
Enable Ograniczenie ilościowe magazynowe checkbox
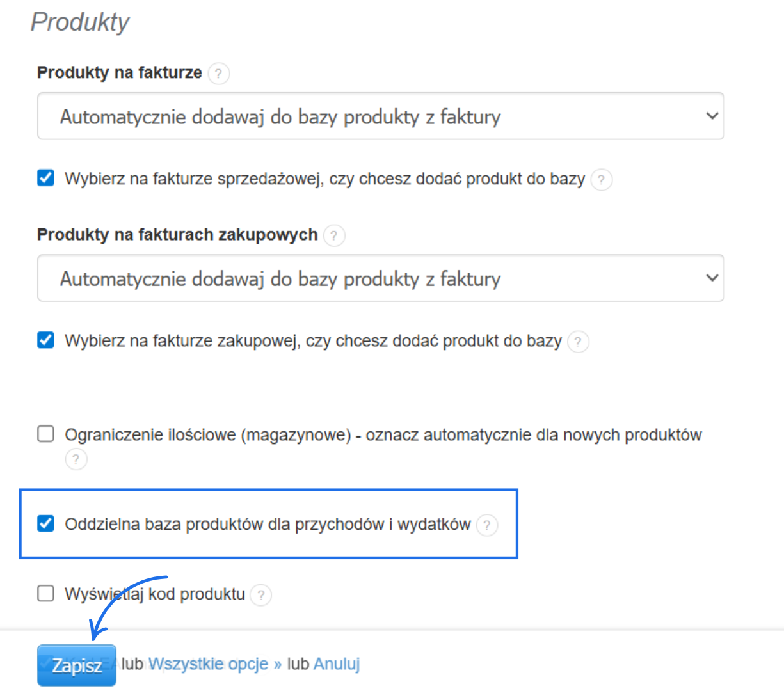(x=45, y=434)
